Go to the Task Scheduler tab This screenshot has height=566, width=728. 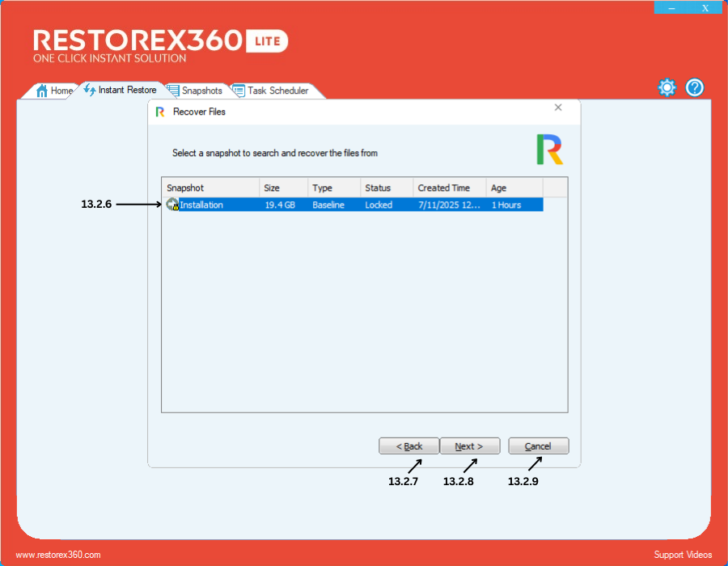point(271,91)
